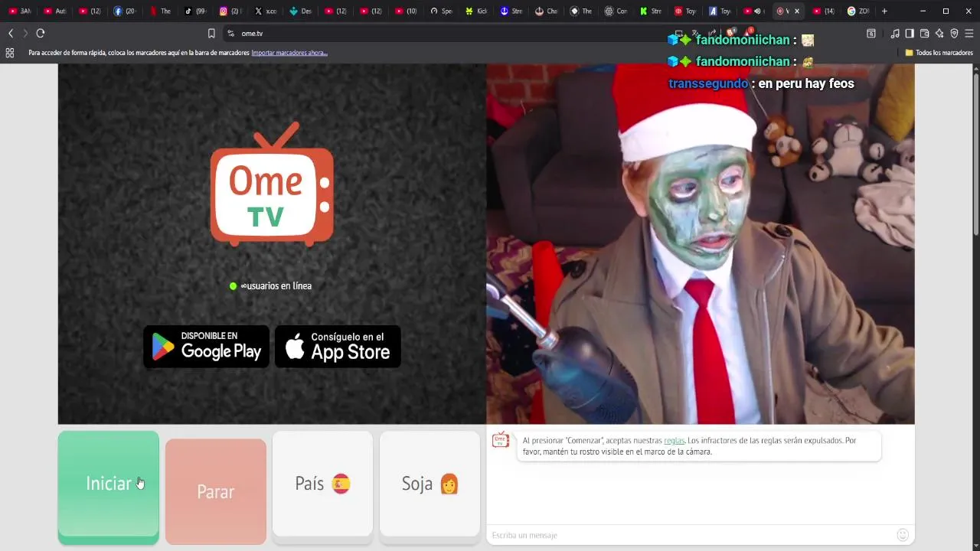Image resolution: width=980 pixels, height=551 pixels.
Task: Open a new tab with plus button
Action: 884,11
